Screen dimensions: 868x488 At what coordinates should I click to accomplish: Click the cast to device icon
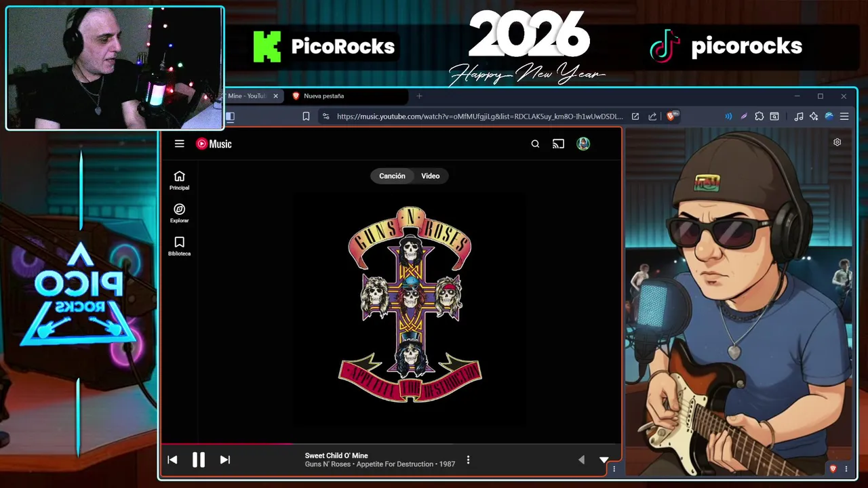click(x=558, y=144)
